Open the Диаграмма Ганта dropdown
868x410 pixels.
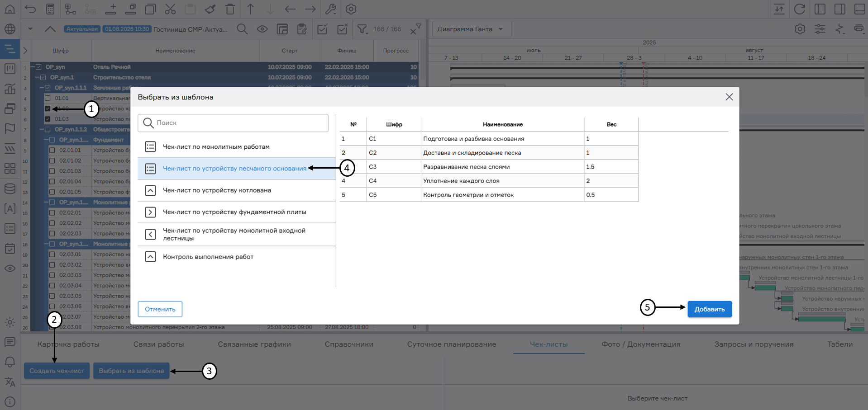click(x=470, y=29)
